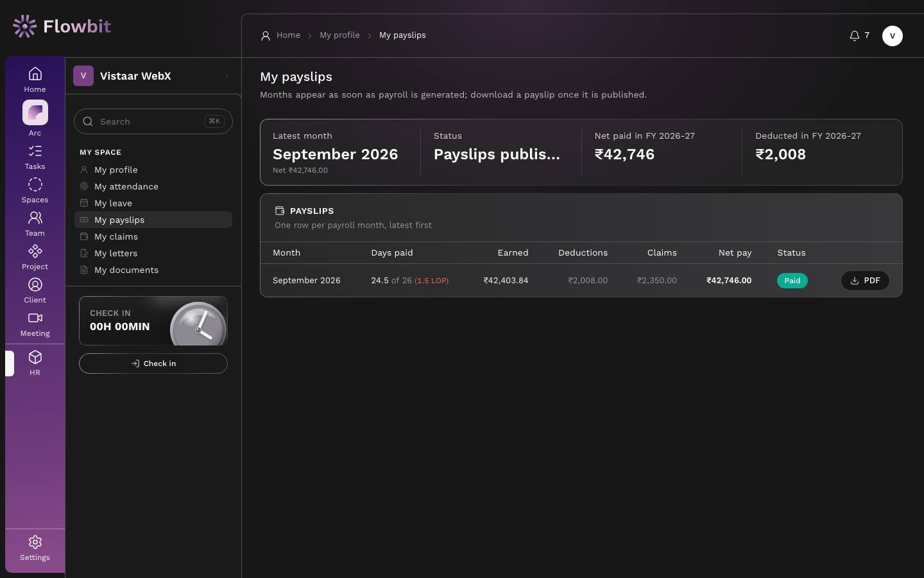Click the Check in button
This screenshot has width=924, height=578.
[153, 363]
